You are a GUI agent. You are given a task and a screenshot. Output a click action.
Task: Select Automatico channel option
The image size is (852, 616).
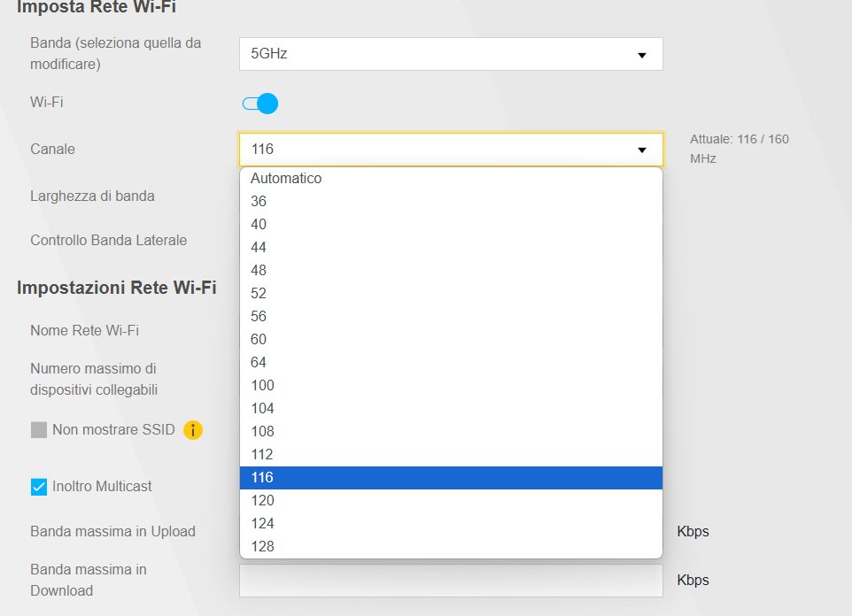pos(450,178)
